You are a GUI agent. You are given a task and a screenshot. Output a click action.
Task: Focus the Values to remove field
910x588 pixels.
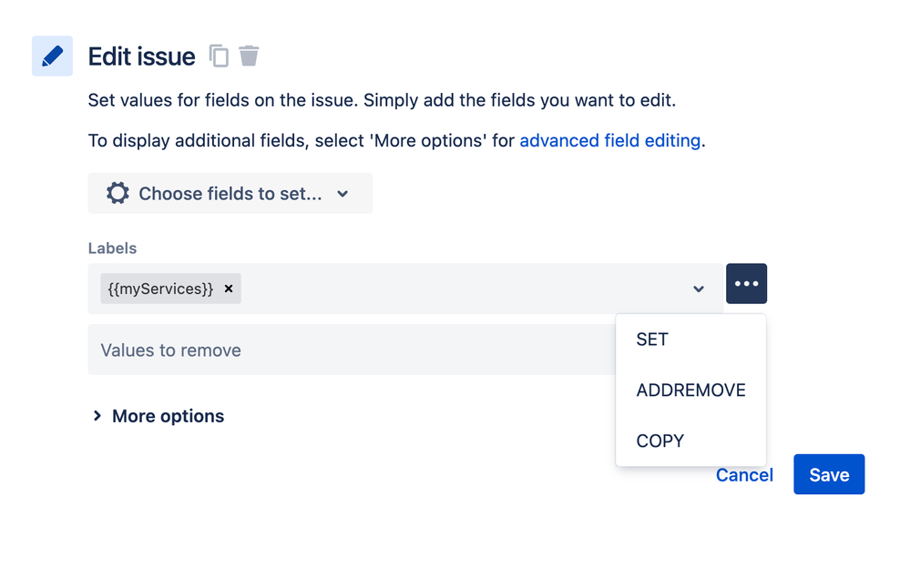point(352,350)
